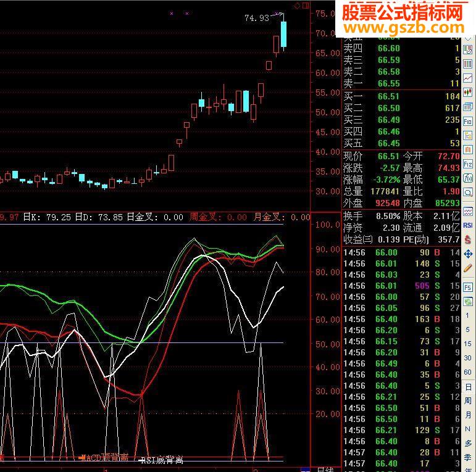Click the tall cyan candlestick at peak
The width and height of the screenshot is (476, 472).
[x=283, y=34]
